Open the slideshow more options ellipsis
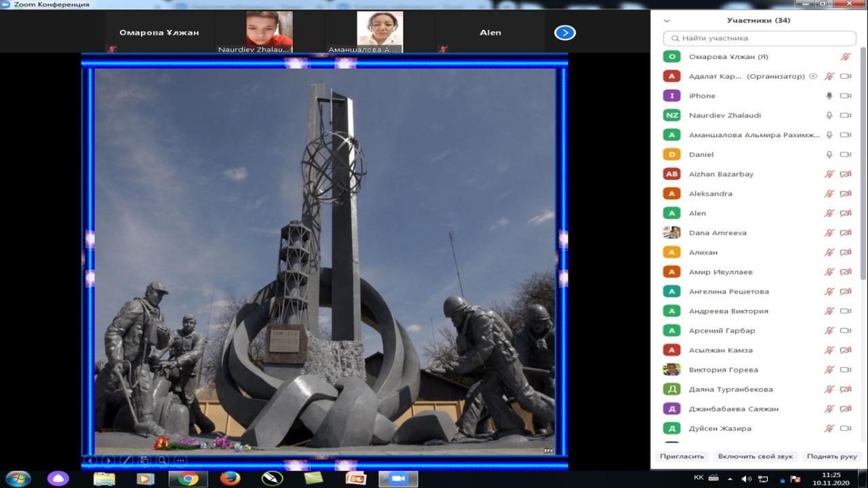 [x=180, y=461]
